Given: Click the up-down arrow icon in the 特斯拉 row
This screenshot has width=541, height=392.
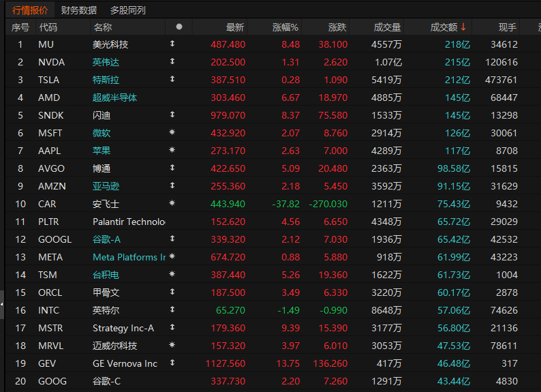Looking at the screenshot, I should point(172,79).
